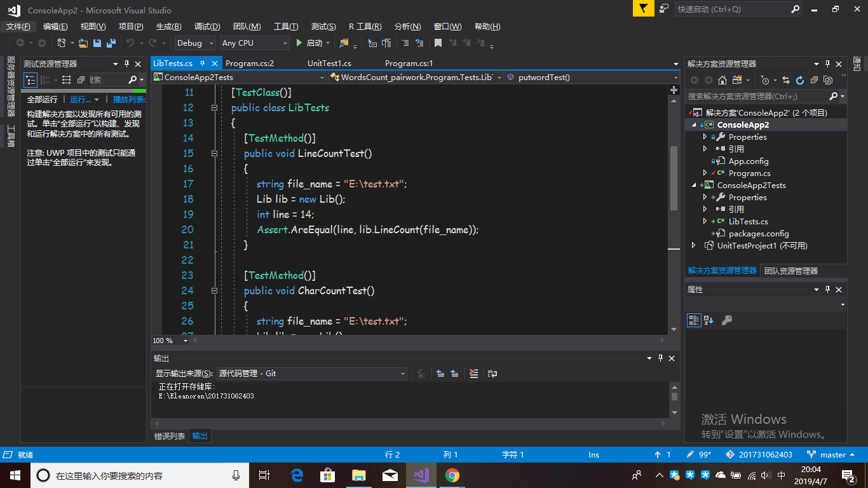Toggle word wrap in the Output panel
Screen dimensions: 868x488
coord(492,374)
